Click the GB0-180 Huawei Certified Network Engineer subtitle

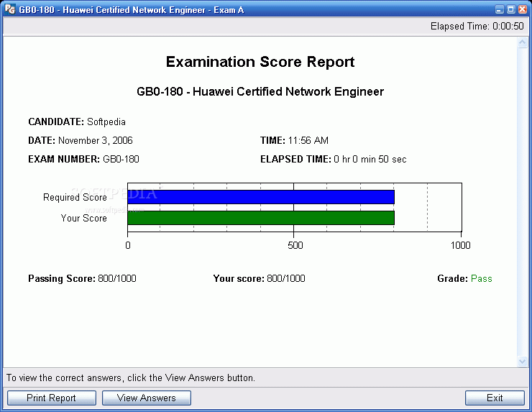click(x=260, y=91)
